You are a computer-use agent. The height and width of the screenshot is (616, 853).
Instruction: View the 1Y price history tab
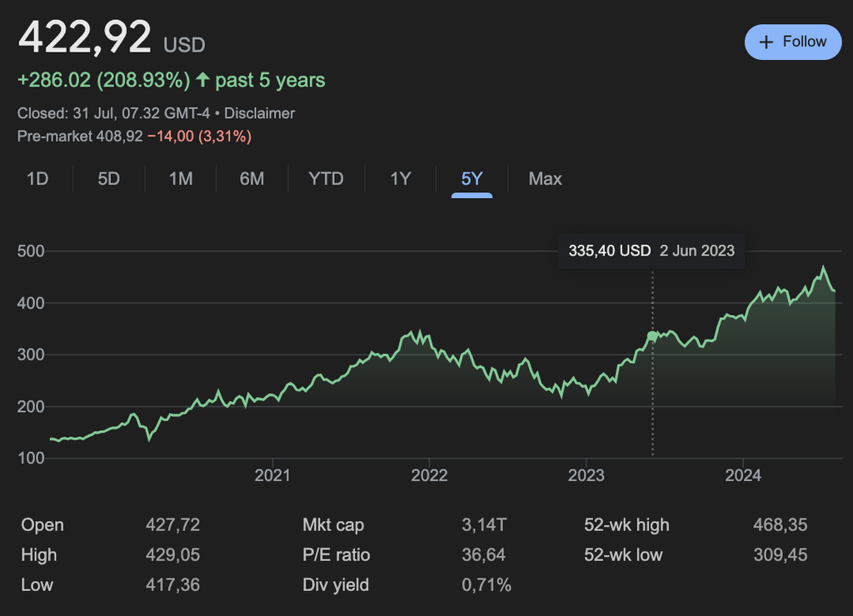[x=401, y=179]
